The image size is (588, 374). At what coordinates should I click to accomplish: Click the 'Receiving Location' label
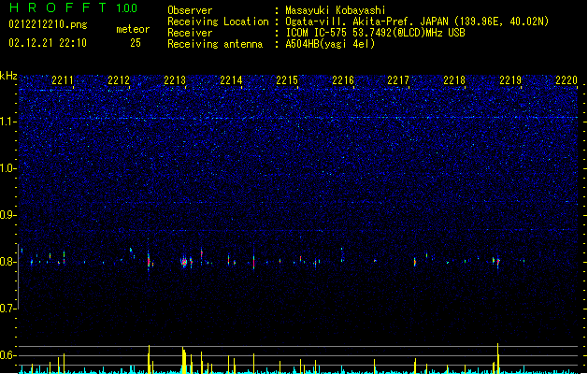(218, 22)
